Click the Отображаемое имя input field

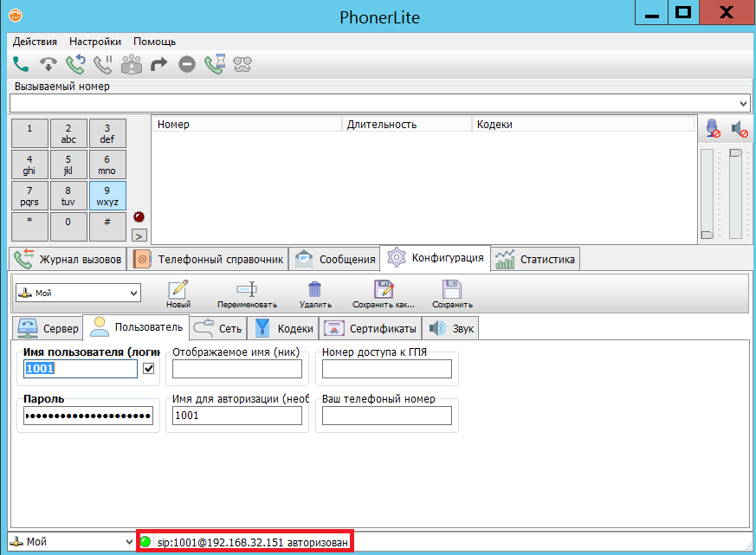click(237, 369)
